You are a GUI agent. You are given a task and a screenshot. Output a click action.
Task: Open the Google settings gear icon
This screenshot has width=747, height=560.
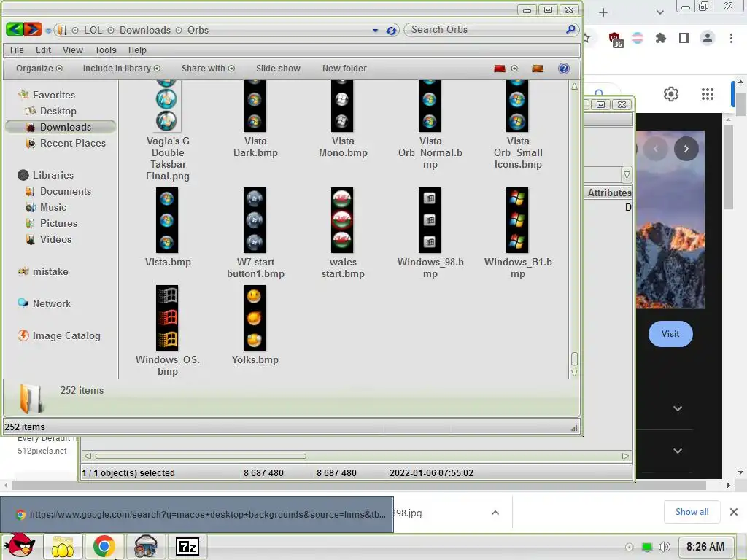pyautogui.click(x=671, y=94)
